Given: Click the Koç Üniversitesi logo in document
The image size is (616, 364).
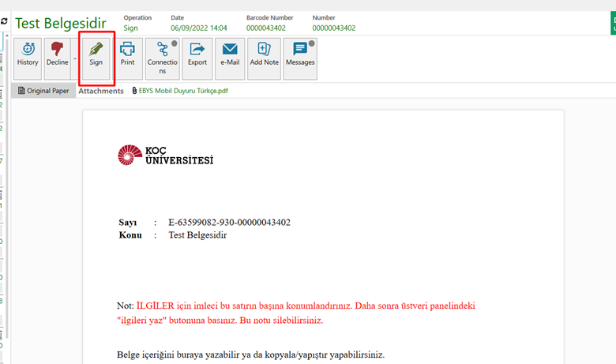Looking at the screenshot, I should tap(165, 154).
